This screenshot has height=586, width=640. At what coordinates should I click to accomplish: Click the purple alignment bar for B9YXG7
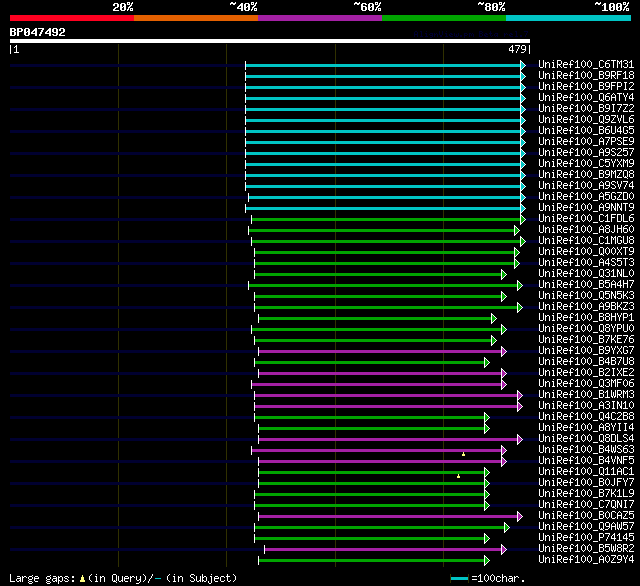(380, 351)
